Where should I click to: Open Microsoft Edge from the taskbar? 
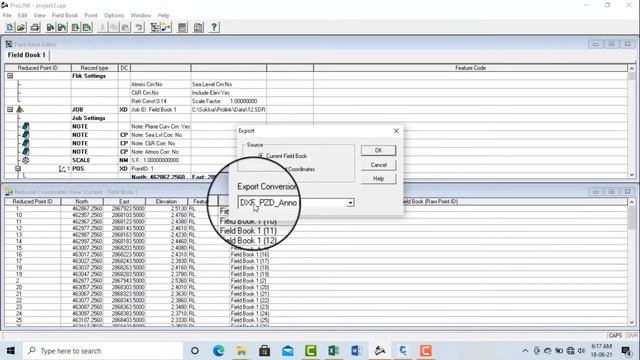click(218, 351)
